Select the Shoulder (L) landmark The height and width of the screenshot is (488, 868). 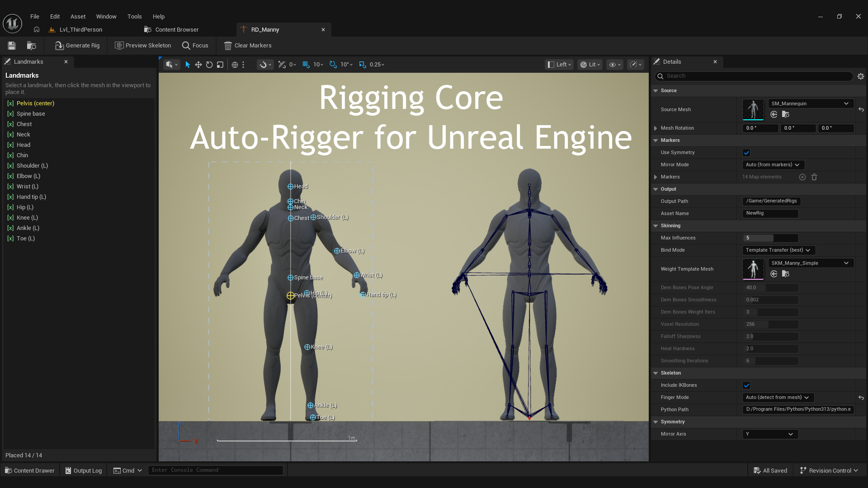[x=32, y=166]
